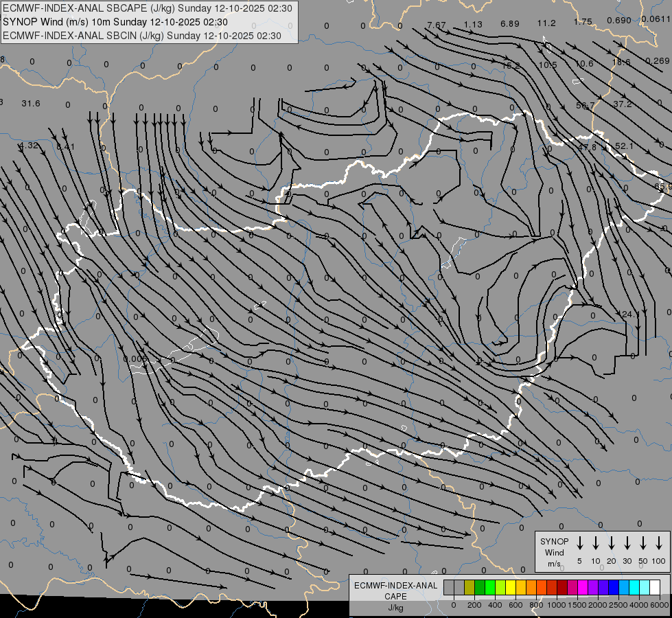Click the 56.7 CAPE value on map

click(x=585, y=106)
